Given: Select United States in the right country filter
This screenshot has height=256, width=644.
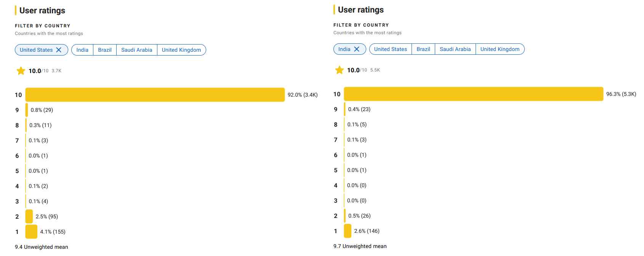Looking at the screenshot, I should 391,49.
